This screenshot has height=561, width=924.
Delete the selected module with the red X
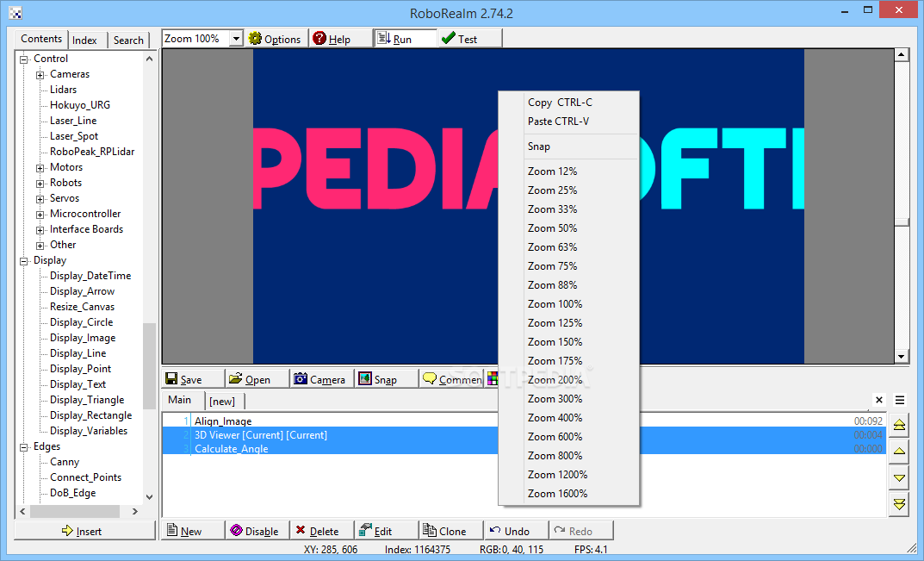click(x=322, y=531)
